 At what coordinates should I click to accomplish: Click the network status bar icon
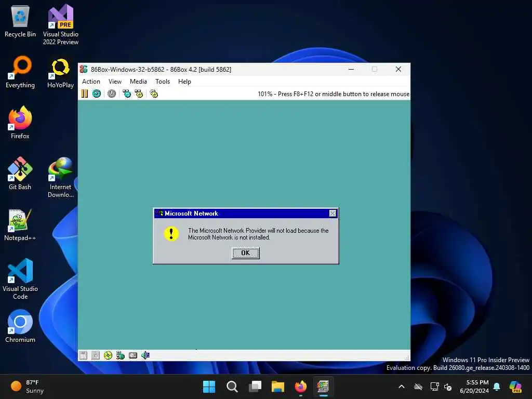tap(121, 355)
